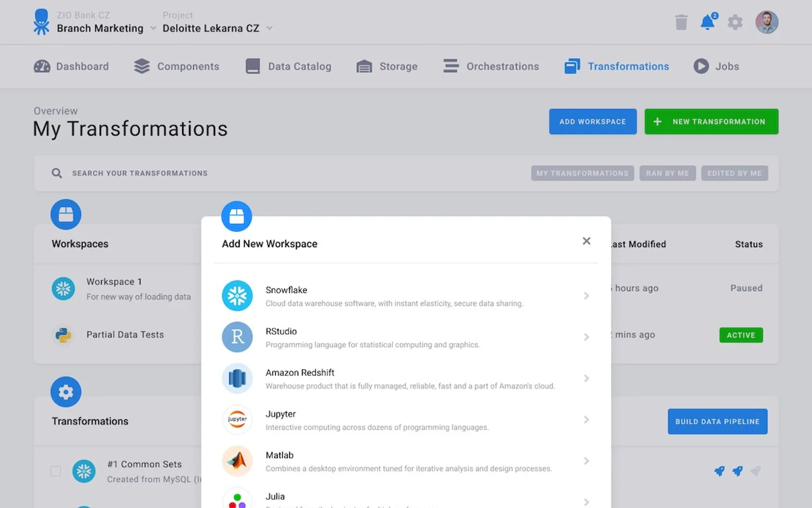Expand the Branch Marketing dropdown
Image resolution: width=812 pixels, height=508 pixels.
pos(153,28)
